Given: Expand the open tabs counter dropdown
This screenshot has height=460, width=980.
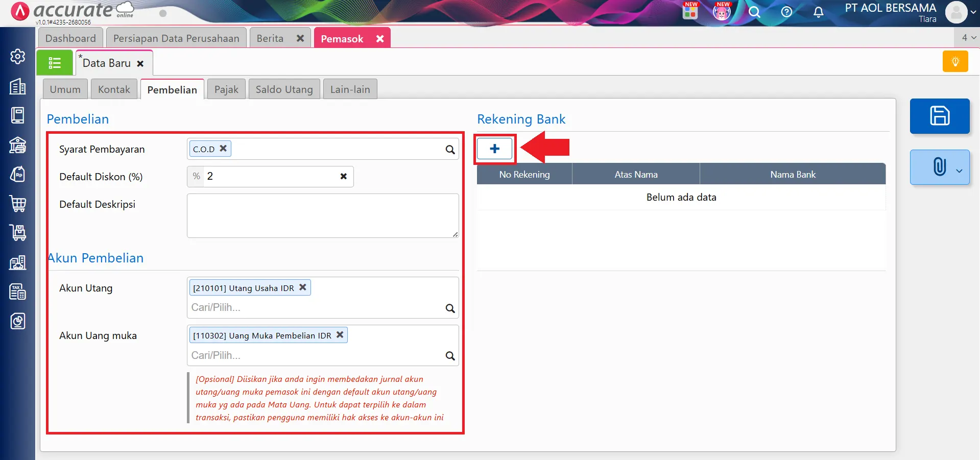Looking at the screenshot, I should coord(968,38).
